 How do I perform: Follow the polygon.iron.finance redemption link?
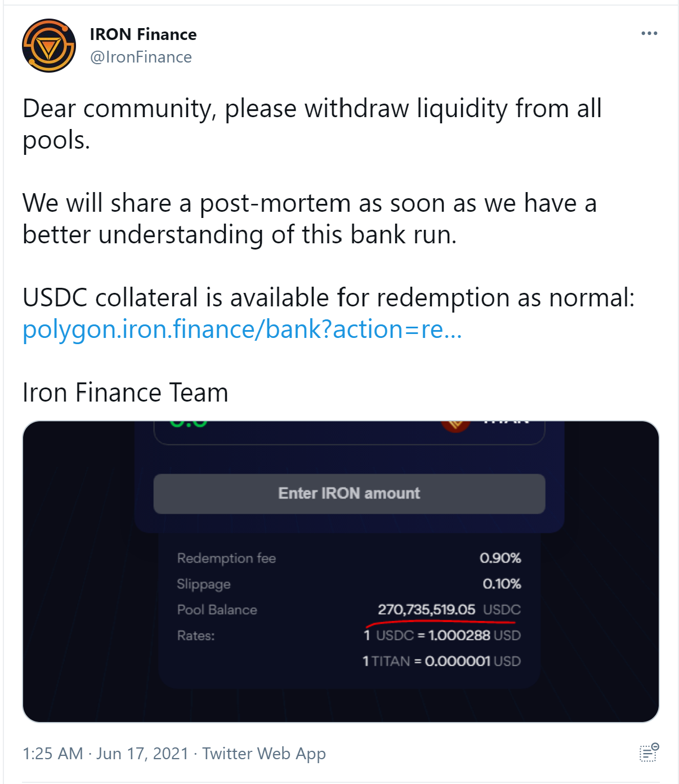[x=242, y=329]
